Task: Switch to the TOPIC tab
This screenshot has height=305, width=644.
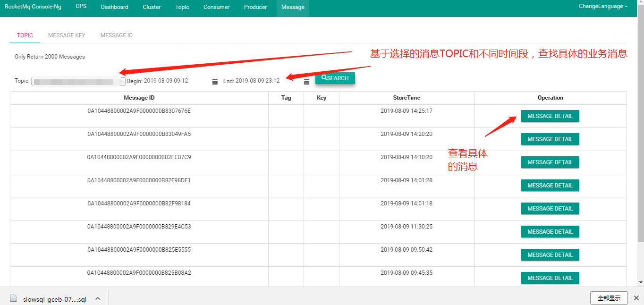Action: point(25,35)
